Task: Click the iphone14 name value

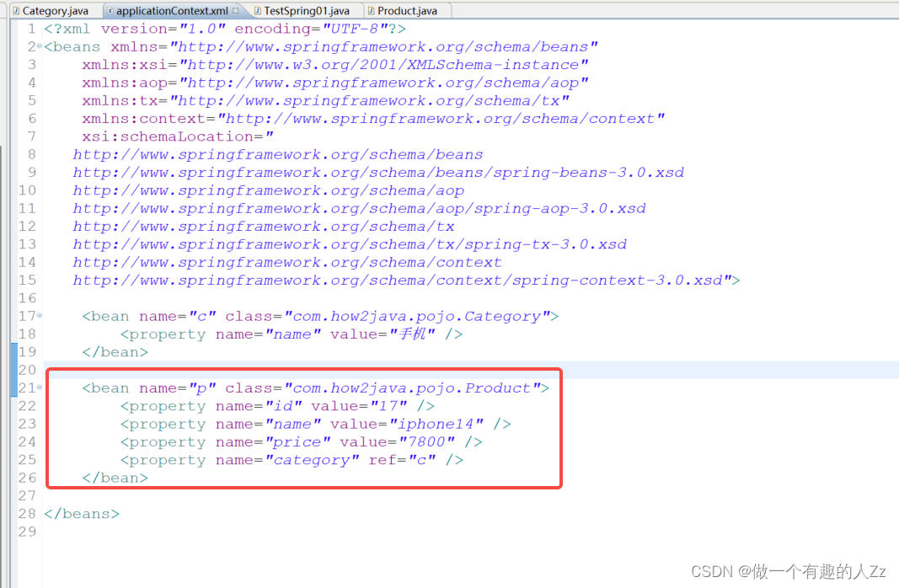Action: 436,424
